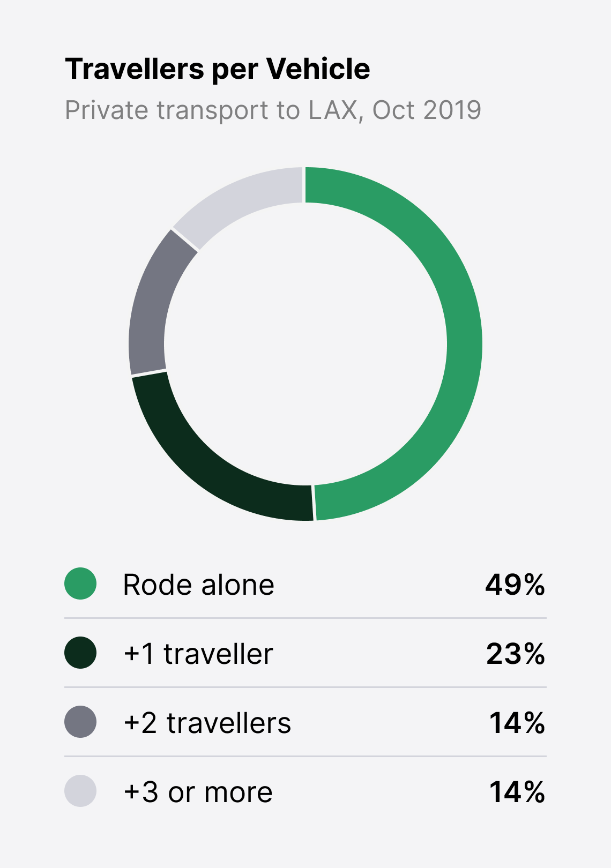
Task: Click the divider line below Rode alone row
Action: coord(305,618)
